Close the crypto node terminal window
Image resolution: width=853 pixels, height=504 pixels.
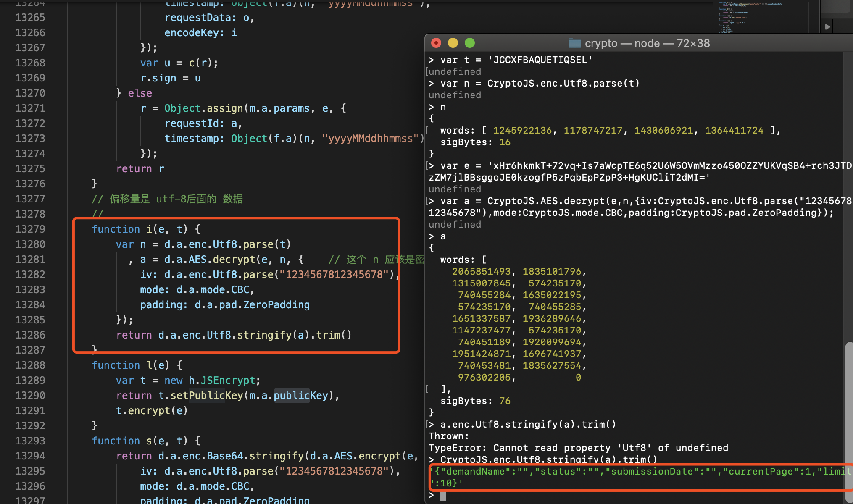coord(436,43)
